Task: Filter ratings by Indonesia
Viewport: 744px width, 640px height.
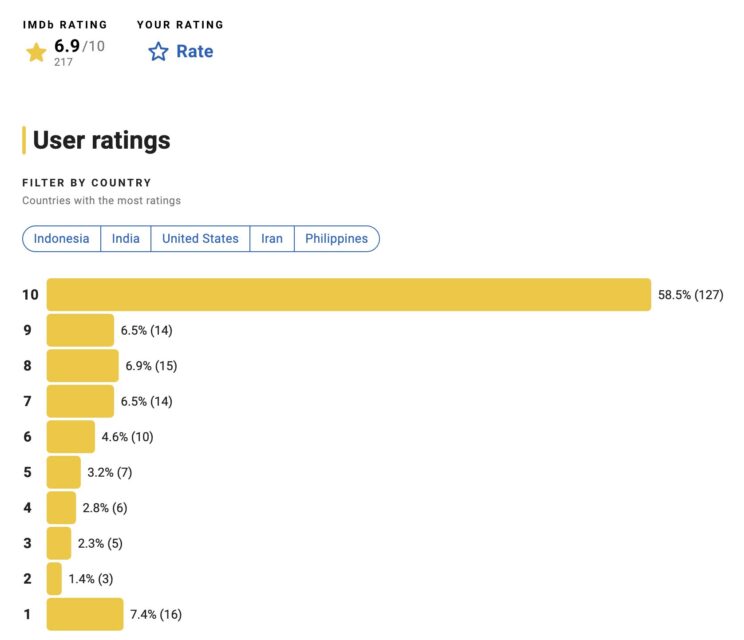Action: pos(61,239)
